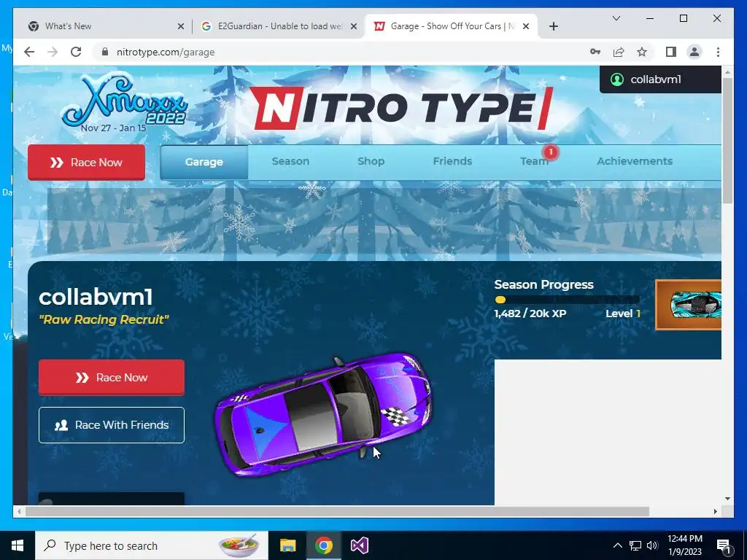Close the Garage Nitro Type tab
This screenshot has width=747, height=560.
[526, 26]
